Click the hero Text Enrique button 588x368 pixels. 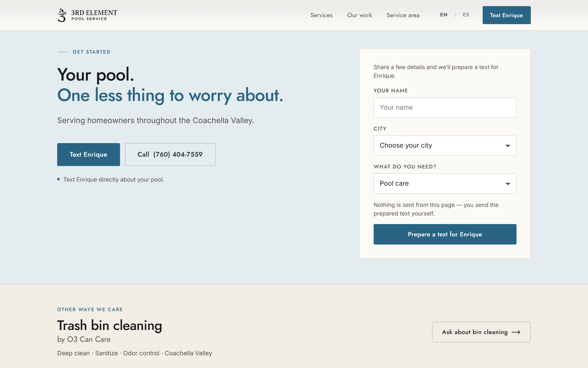88,155
